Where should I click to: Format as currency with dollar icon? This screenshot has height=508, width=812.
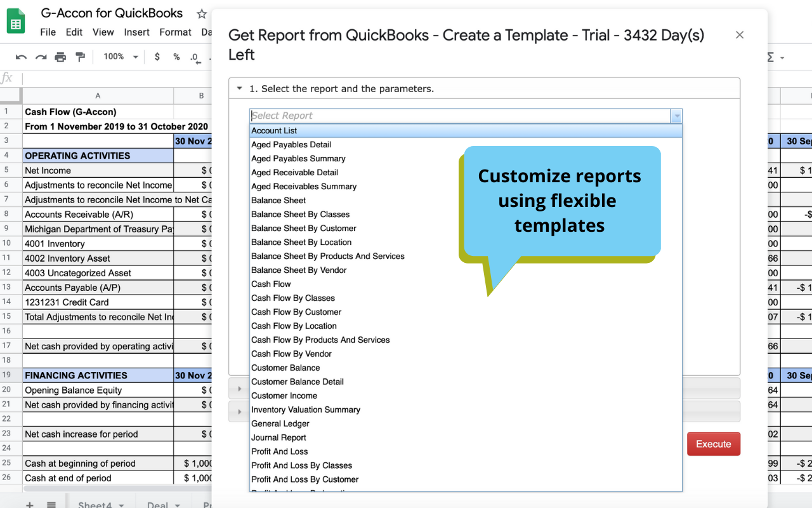(x=157, y=57)
